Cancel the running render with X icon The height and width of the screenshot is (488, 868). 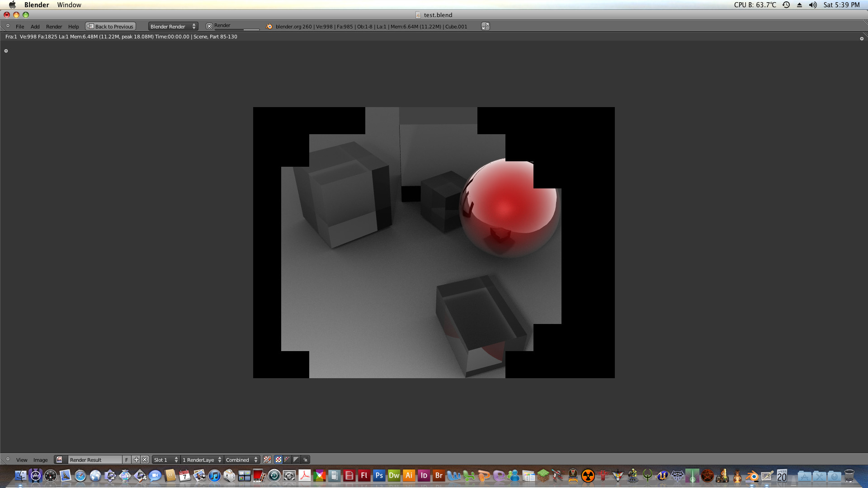209,26
